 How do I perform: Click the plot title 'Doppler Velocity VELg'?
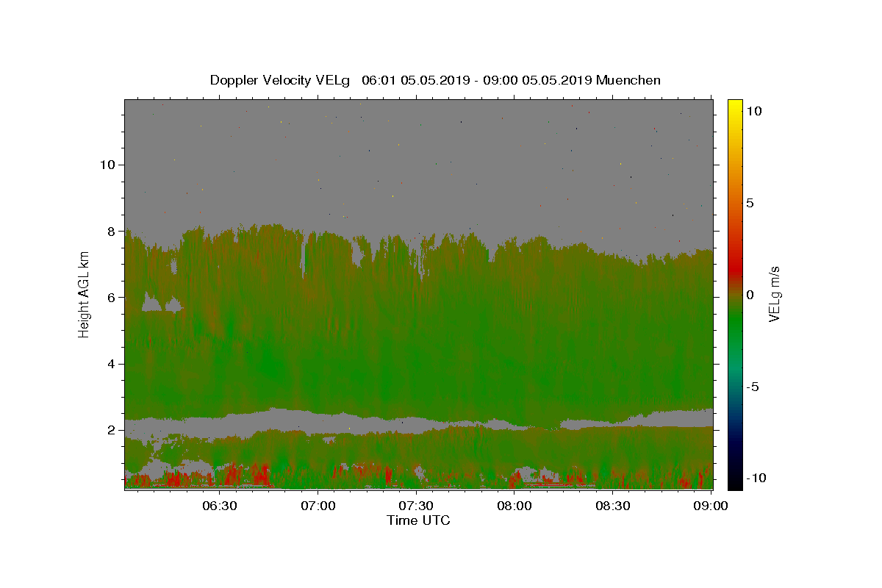click(x=280, y=80)
